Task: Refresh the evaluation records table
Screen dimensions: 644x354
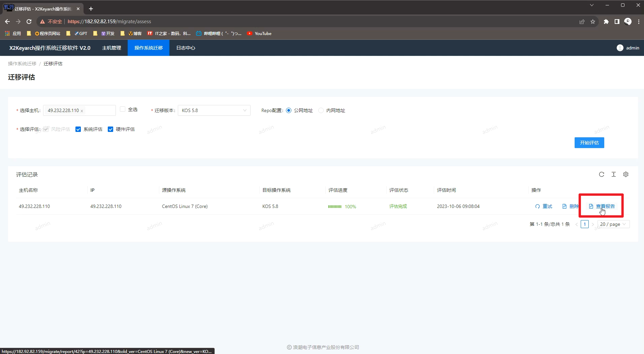Action: [x=601, y=174]
